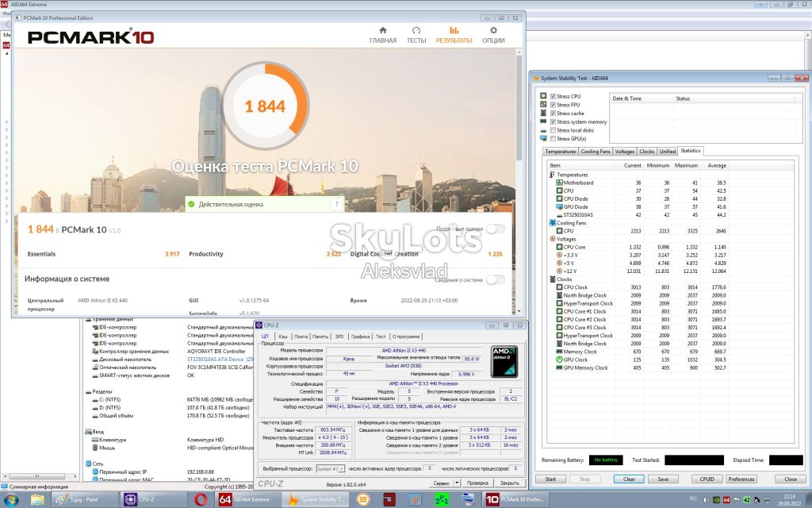Uncheck Stress CPU checkbox

pos(553,96)
